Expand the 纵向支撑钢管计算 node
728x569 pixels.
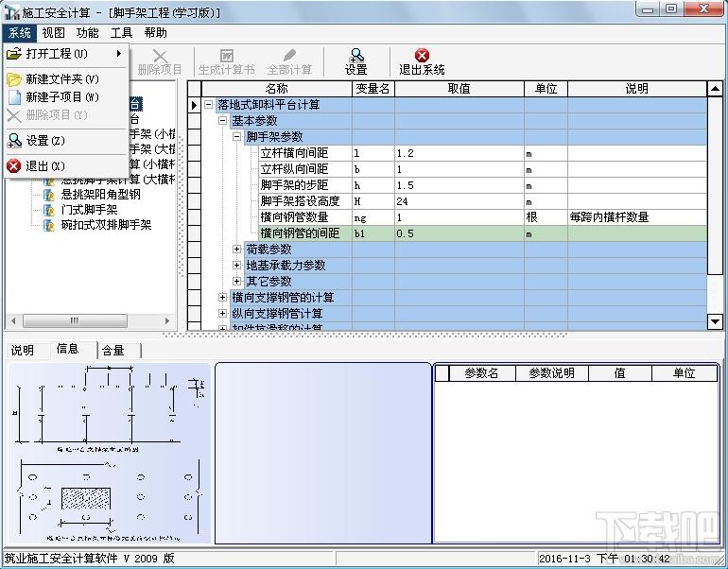pos(222,313)
